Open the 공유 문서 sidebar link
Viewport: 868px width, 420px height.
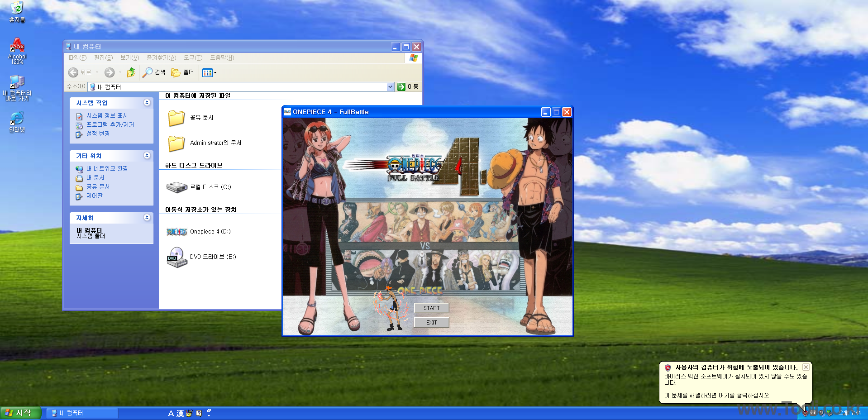[x=98, y=187]
